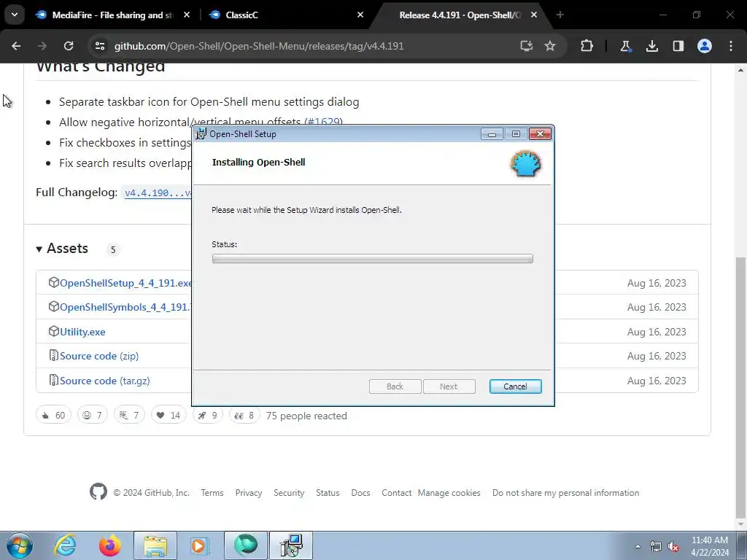The height and width of the screenshot is (560, 747).
Task: Launch Internet Explorer from taskbar
Action: click(65, 545)
